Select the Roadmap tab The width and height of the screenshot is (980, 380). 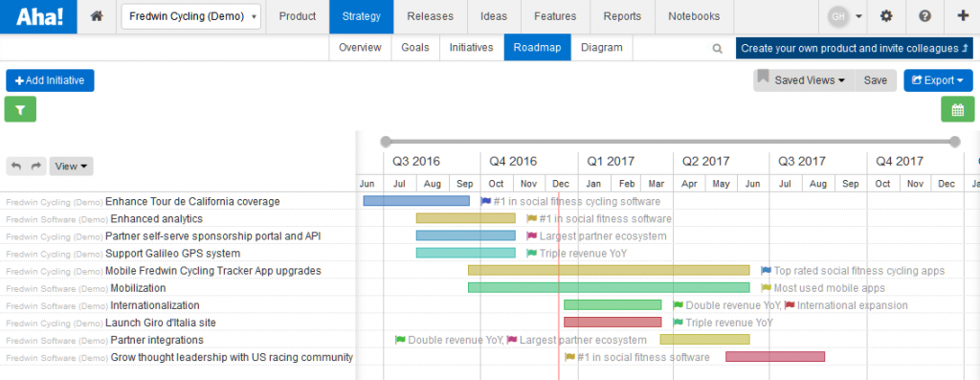538,48
